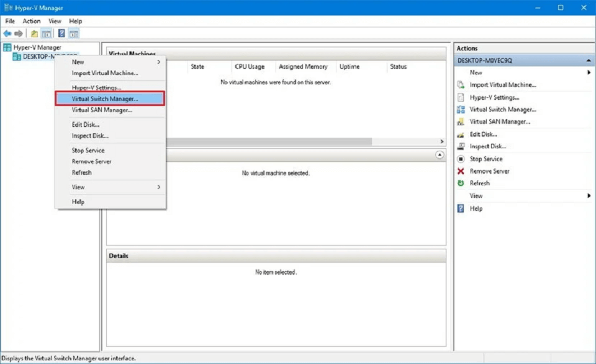Click Import Virtual Machine icon in Actions pane
The width and height of the screenshot is (596, 364).
pos(461,84)
